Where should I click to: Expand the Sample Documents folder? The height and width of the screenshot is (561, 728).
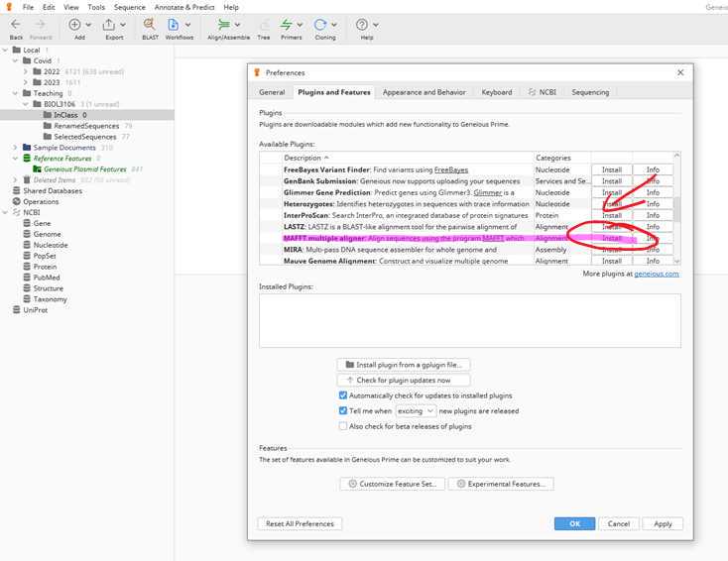[15, 147]
